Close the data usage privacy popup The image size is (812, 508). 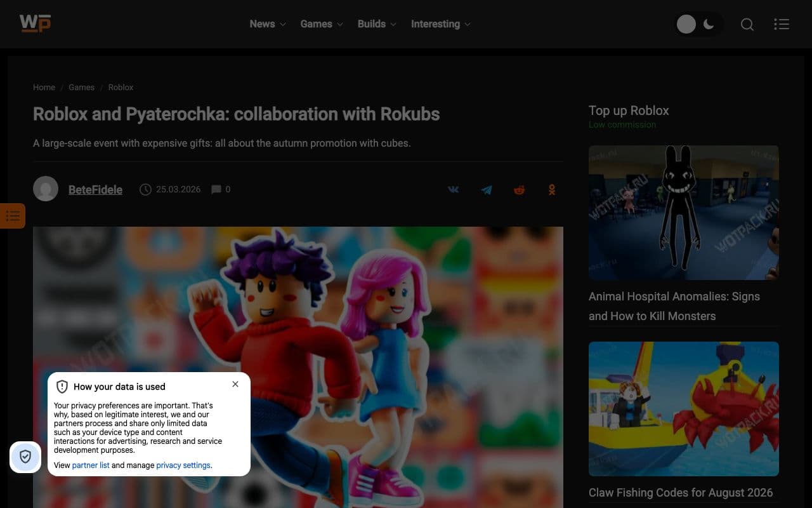[x=235, y=384]
